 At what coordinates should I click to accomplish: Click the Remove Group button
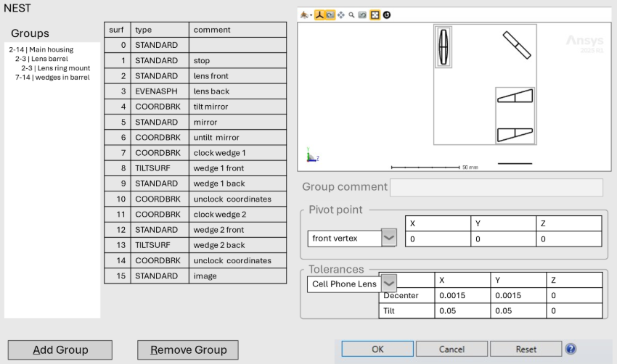click(x=188, y=349)
